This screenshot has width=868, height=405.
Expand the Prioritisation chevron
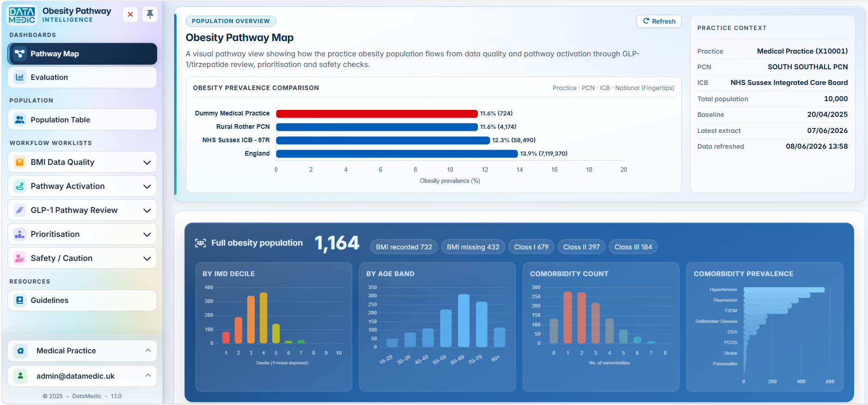coord(147,235)
